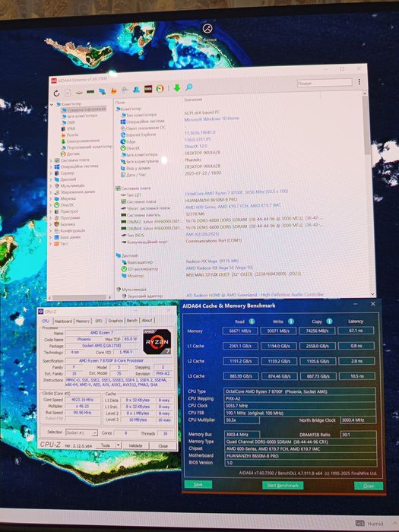Open the Tools dropdown arrow in CPU-Z
The image size is (399, 532).
point(118,445)
